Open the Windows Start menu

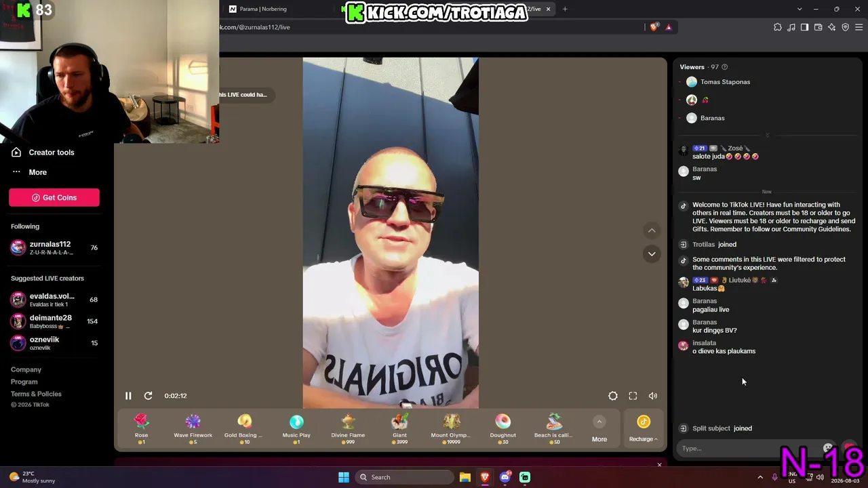pos(344,477)
